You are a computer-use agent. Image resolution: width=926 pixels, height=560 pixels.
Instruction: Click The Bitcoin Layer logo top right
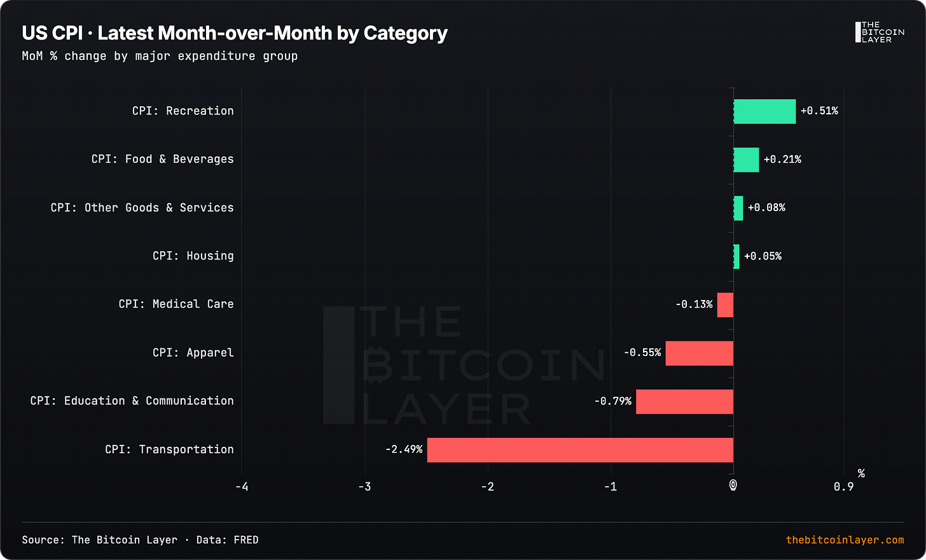pos(880,32)
